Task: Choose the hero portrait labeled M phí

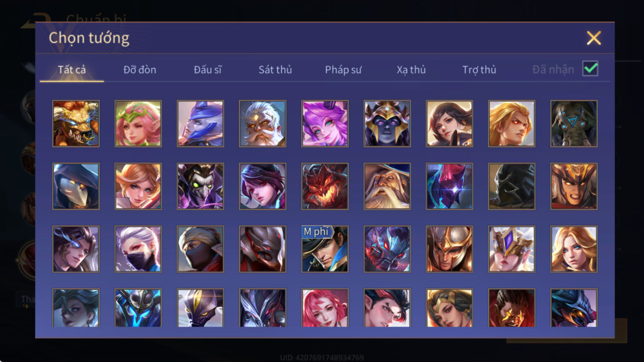Action: coord(325,249)
